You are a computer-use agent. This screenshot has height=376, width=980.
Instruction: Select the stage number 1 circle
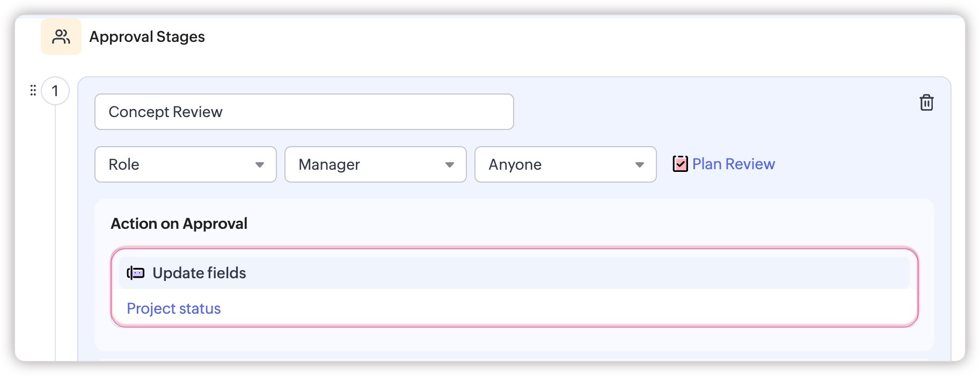pos(55,91)
